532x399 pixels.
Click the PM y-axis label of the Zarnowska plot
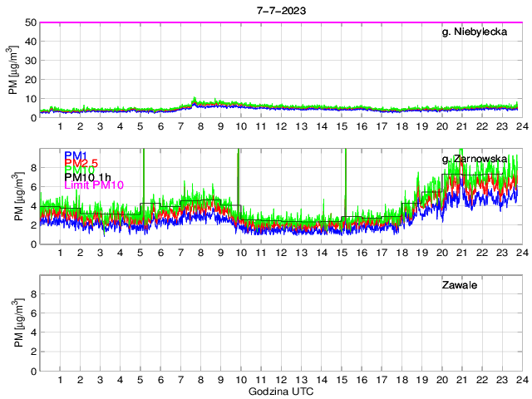click(18, 197)
